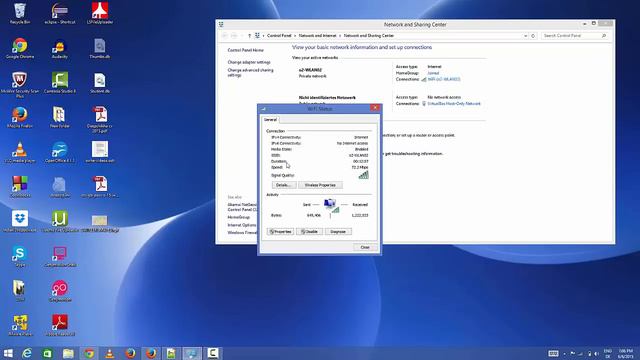Screen dimensions: 640x360
Task: Launch Audacity from the desktop
Action: coord(60,49)
